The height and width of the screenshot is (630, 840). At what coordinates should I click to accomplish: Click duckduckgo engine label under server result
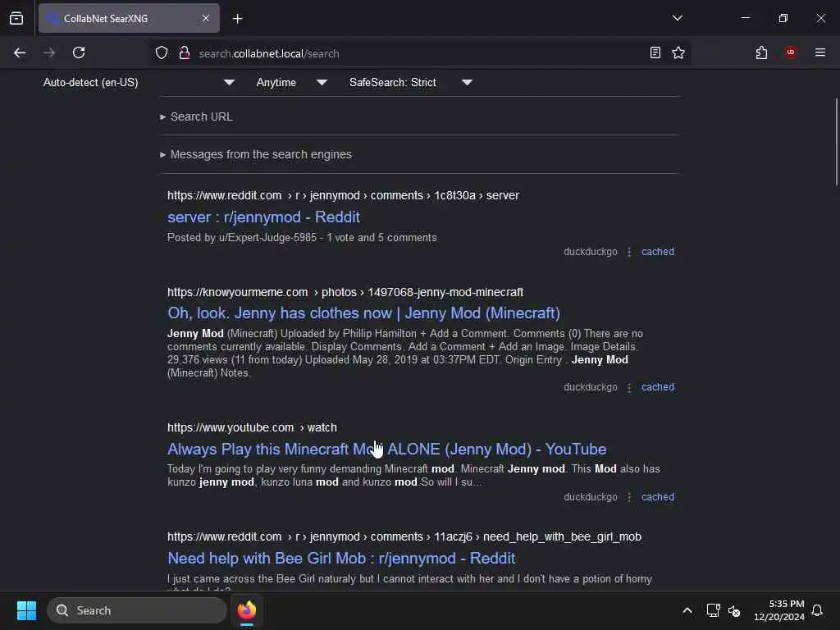(x=591, y=252)
